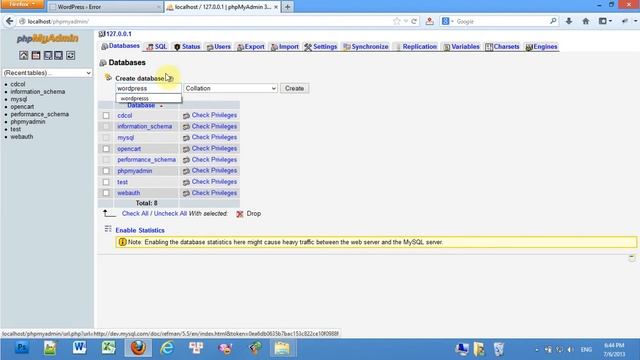Click the database name input field
The image size is (640, 360).
pyautogui.click(x=148, y=88)
